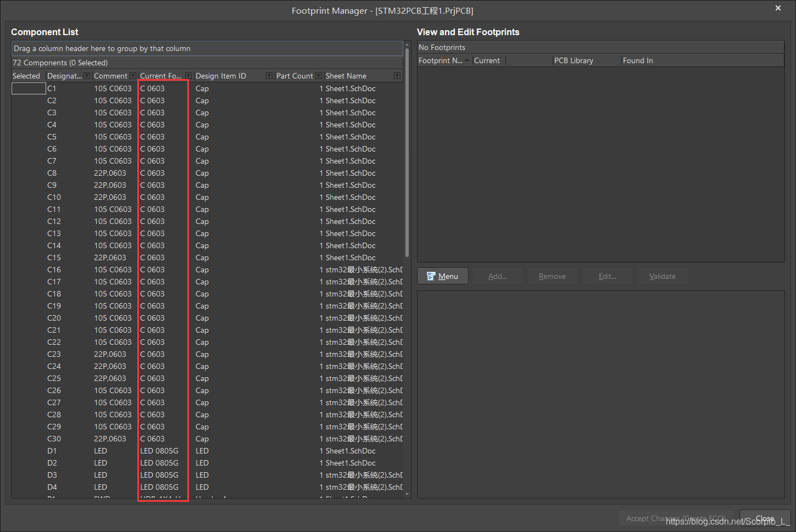The image size is (796, 532).
Task: Click the sort arrow on Footprint Name header
Action: [x=467, y=60]
